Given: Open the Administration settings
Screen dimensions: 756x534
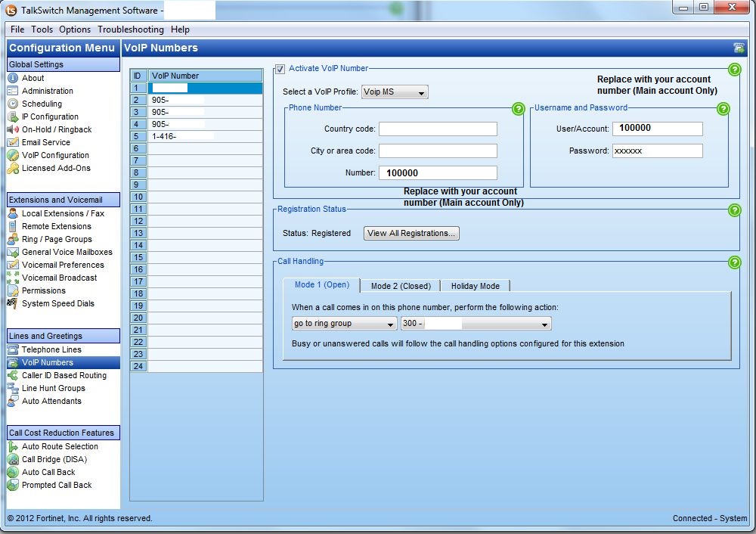Looking at the screenshot, I should pyautogui.click(x=42, y=91).
